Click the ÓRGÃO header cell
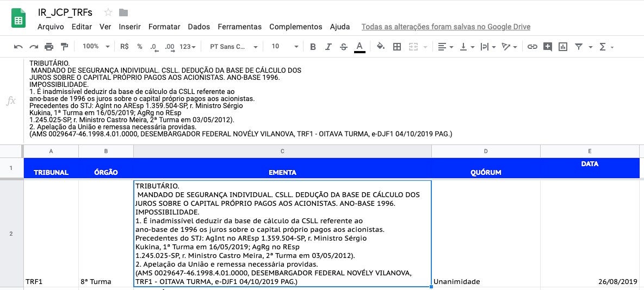Viewport: 644px width, 290px height. pyautogui.click(x=106, y=168)
